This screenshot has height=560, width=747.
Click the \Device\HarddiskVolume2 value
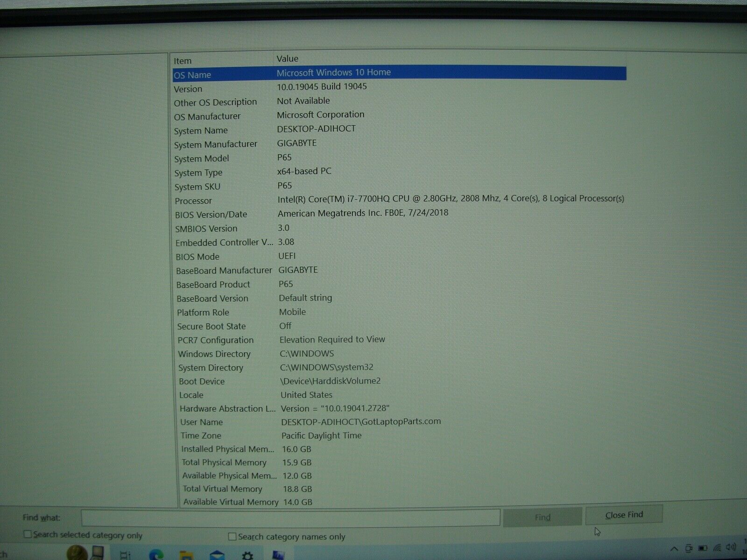point(330,381)
